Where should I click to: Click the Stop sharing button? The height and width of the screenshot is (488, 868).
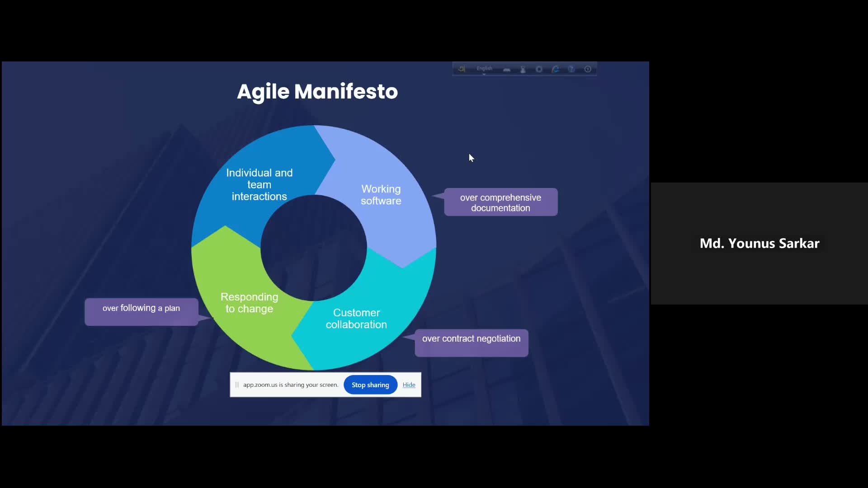point(370,385)
